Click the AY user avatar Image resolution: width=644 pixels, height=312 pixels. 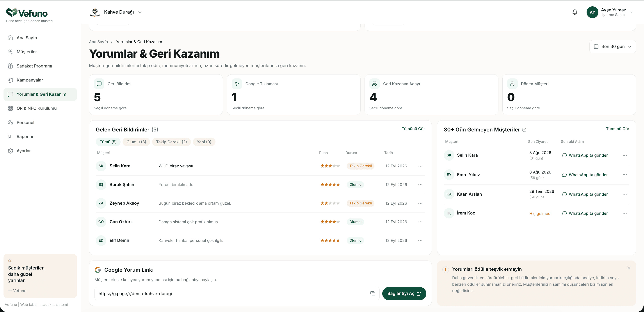pos(592,12)
